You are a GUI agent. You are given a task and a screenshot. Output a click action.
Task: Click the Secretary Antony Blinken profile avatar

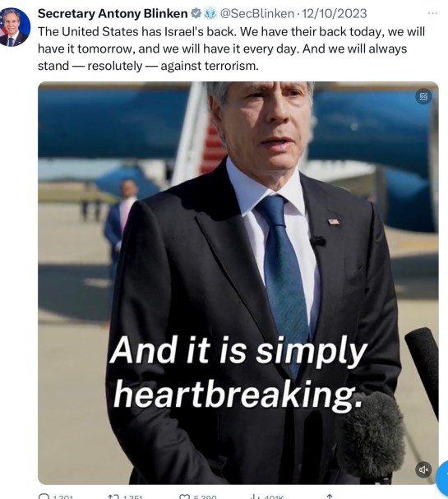pos(15,27)
